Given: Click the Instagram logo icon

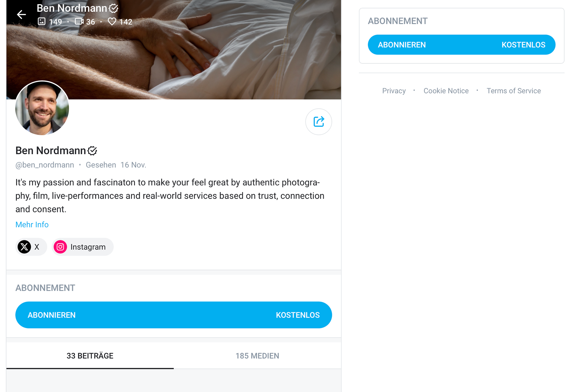Looking at the screenshot, I should tap(61, 247).
